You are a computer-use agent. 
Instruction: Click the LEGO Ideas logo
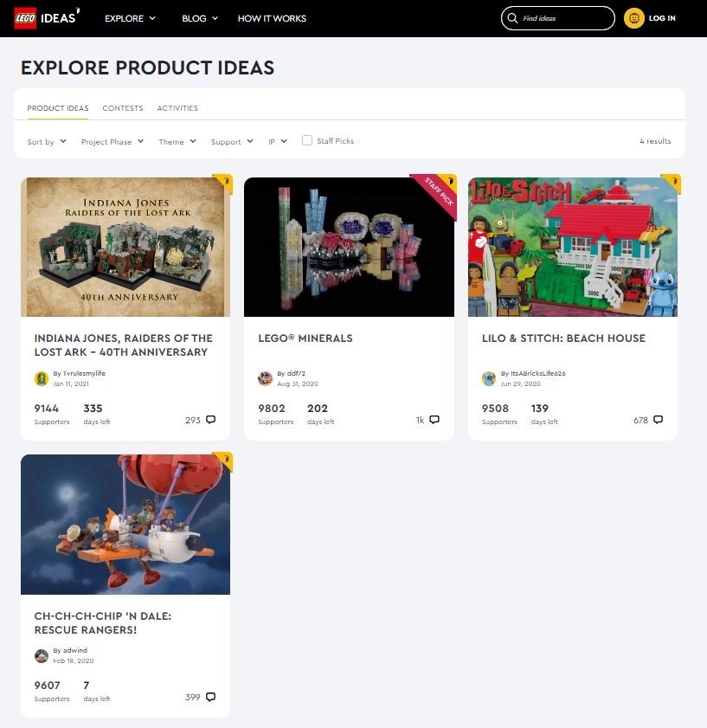pyautogui.click(x=47, y=18)
